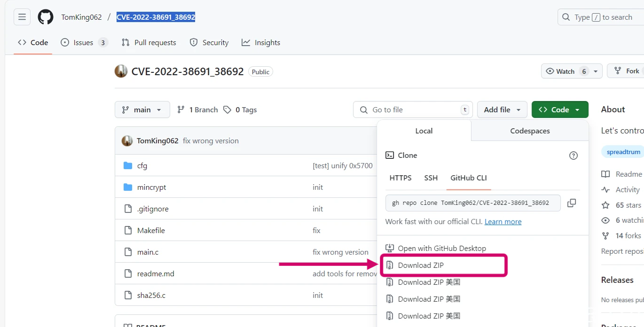Click the clone help question mark icon
The width and height of the screenshot is (644, 327).
tap(573, 156)
